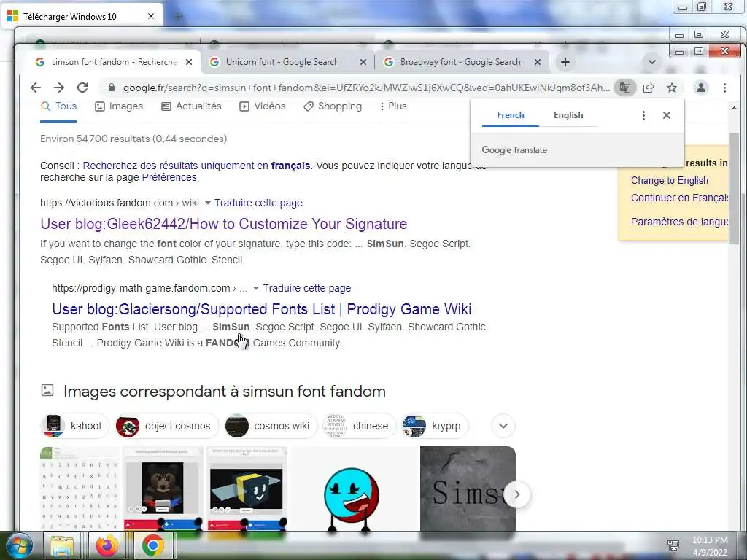Expand more image chips with chevron
747x560 pixels.
[503, 426]
